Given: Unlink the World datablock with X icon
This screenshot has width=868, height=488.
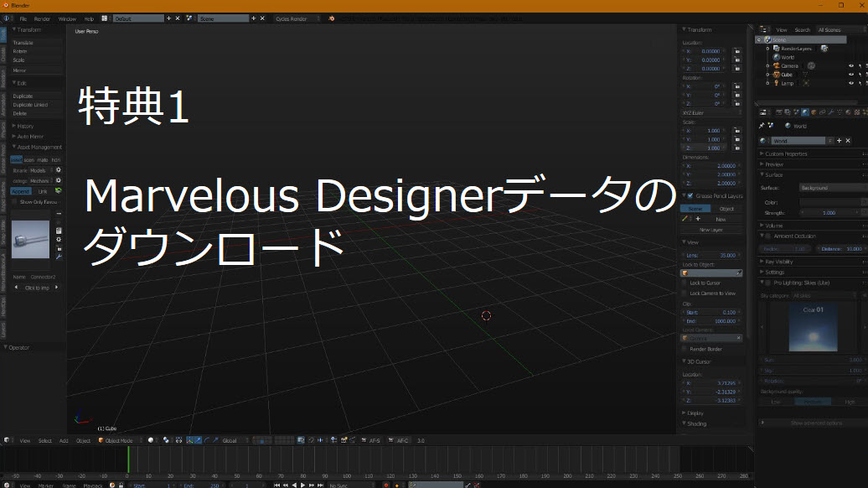Looking at the screenshot, I should point(848,141).
